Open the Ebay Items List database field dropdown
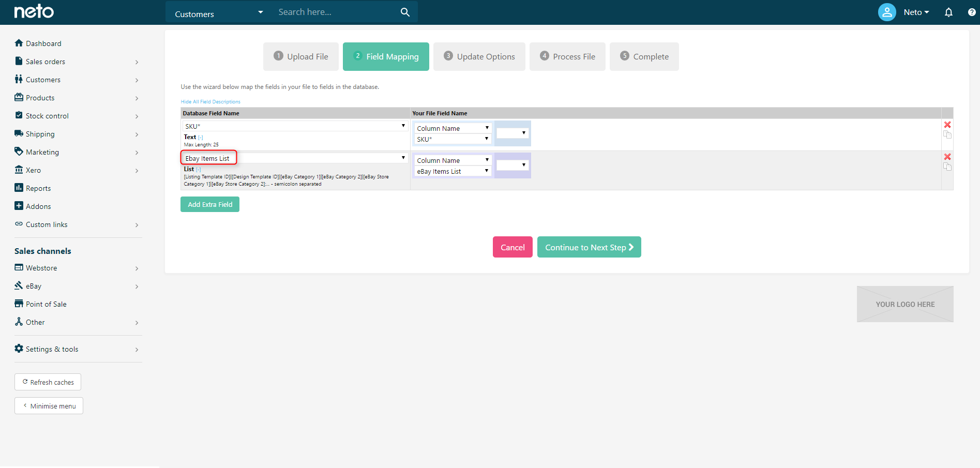Image resolution: width=980 pixels, height=468 pixels. [295, 158]
